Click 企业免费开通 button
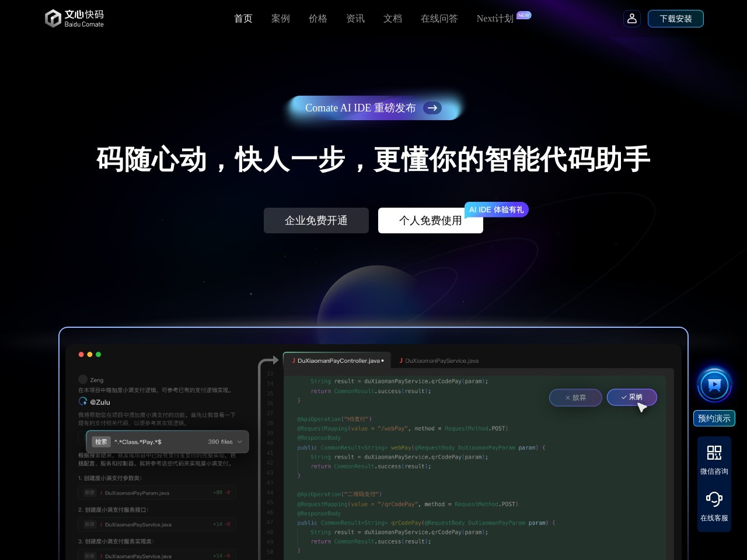 pyautogui.click(x=316, y=220)
